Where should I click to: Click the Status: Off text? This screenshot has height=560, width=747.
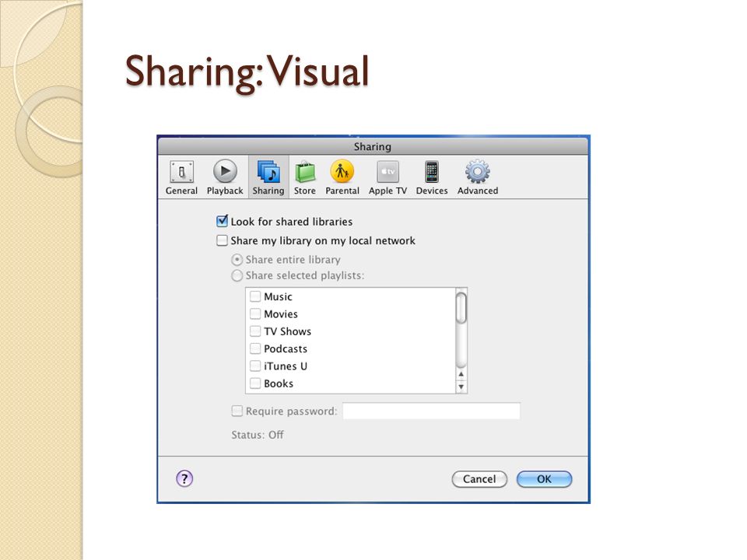coord(258,435)
